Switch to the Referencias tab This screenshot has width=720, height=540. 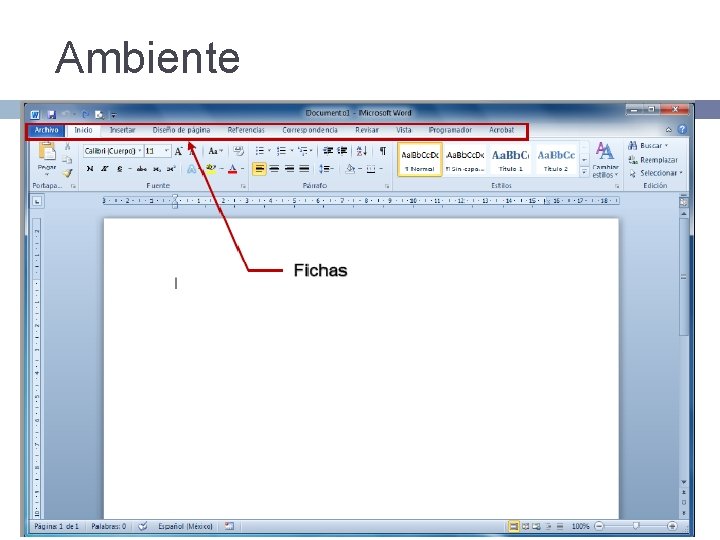[x=246, y=130]
